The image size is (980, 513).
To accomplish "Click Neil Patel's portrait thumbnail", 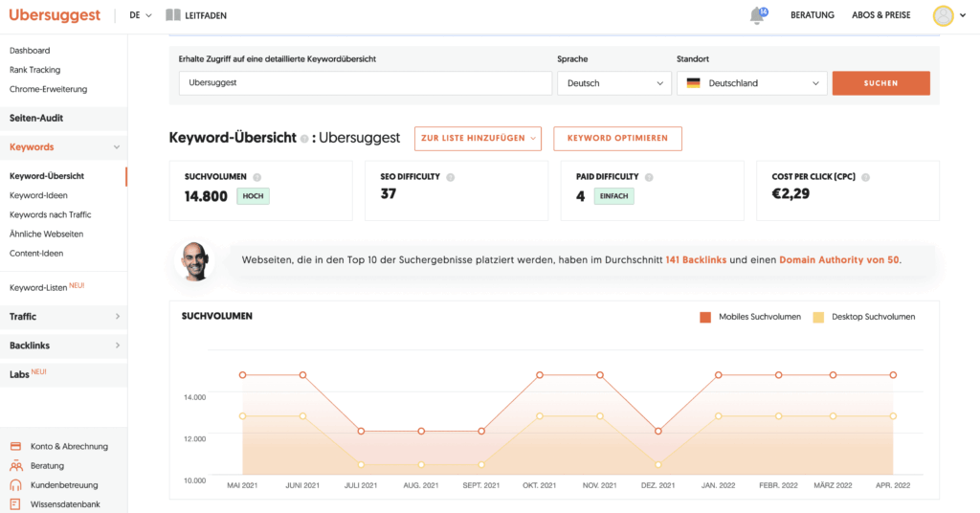I will 195,261.
